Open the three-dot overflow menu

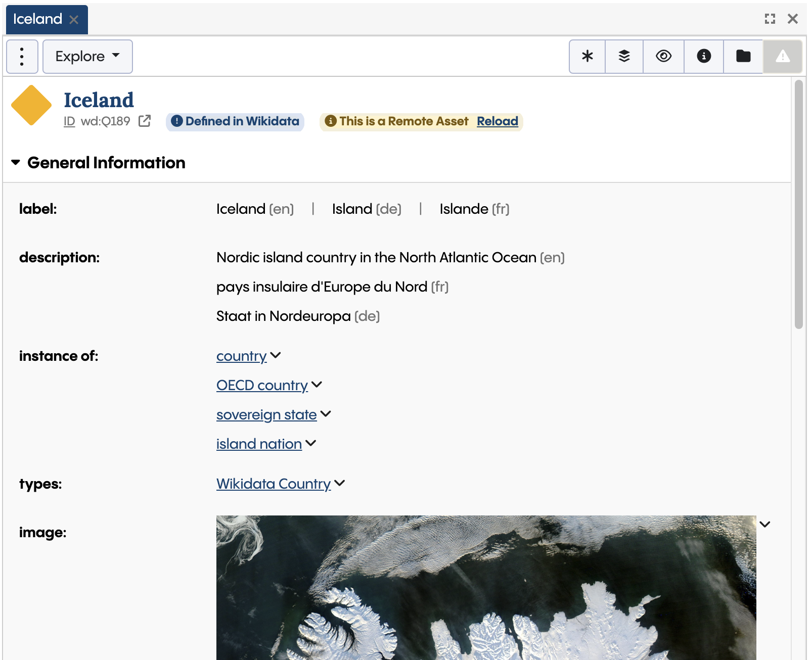[21, 56]
